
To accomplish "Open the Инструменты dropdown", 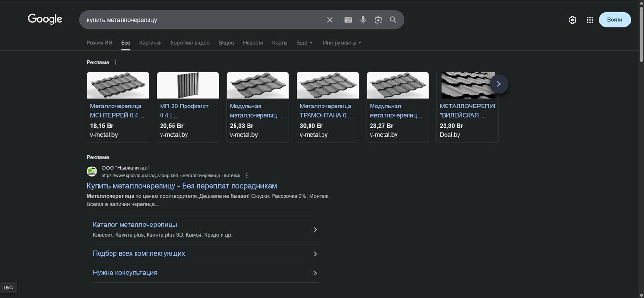I will pyautogui.click(x=342, y=43).
